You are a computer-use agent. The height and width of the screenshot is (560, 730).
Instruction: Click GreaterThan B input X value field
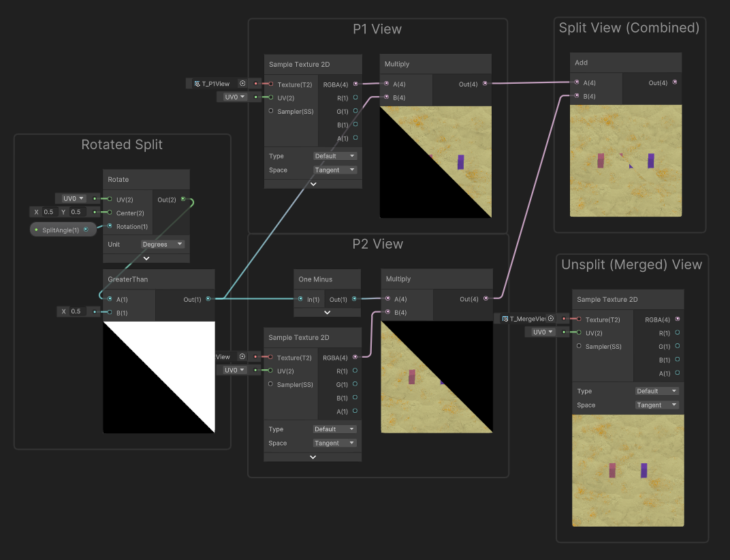pyautogui.click(x=75, y=311)
